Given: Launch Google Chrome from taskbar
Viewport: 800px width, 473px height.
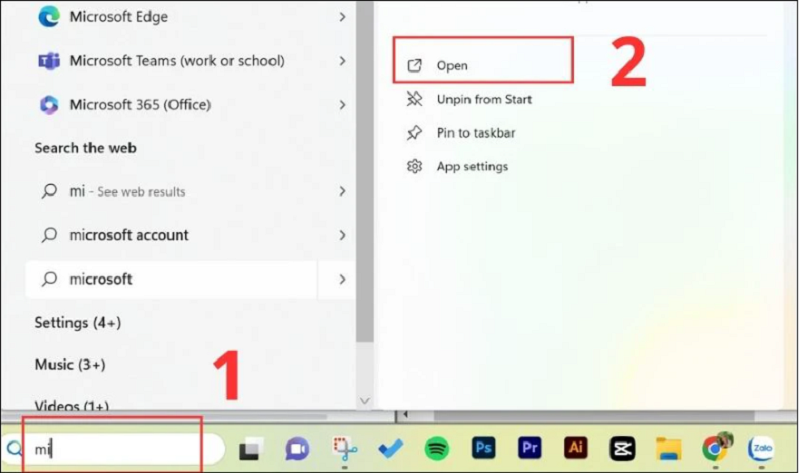Looking at the screenshot, I should [714, 447].
